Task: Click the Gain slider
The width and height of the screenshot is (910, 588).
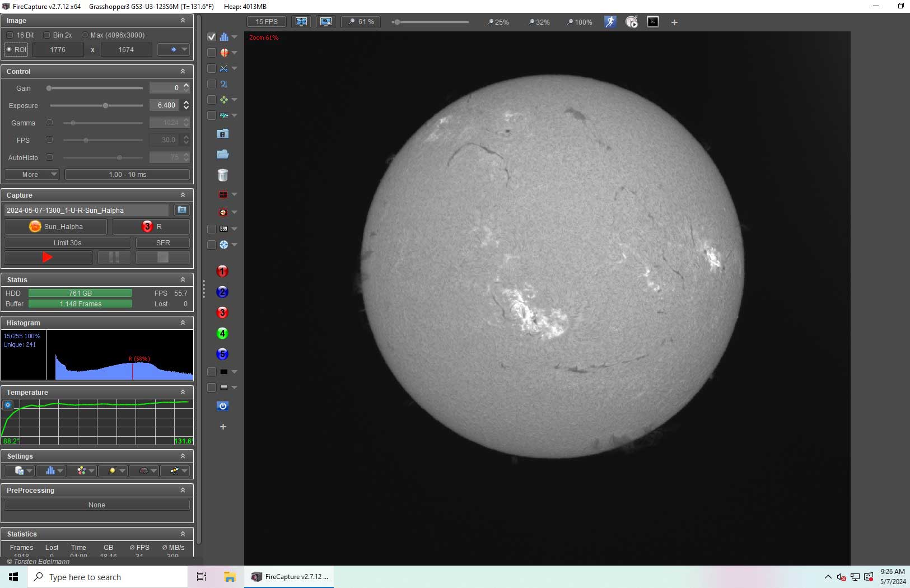Action: click(x=95, y=88)
